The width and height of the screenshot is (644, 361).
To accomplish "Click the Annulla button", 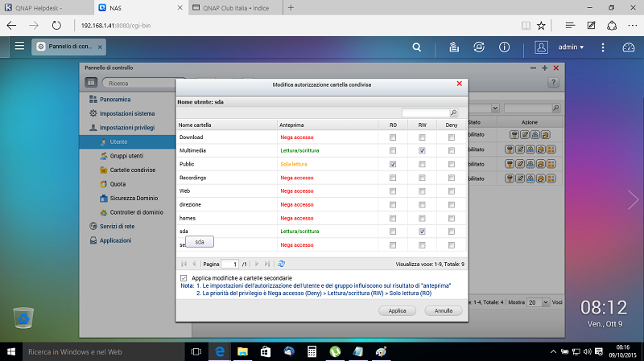I will 444,310.
